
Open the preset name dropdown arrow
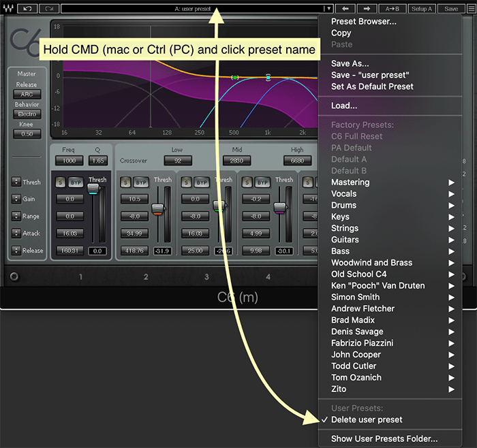[x=328, y=9]
